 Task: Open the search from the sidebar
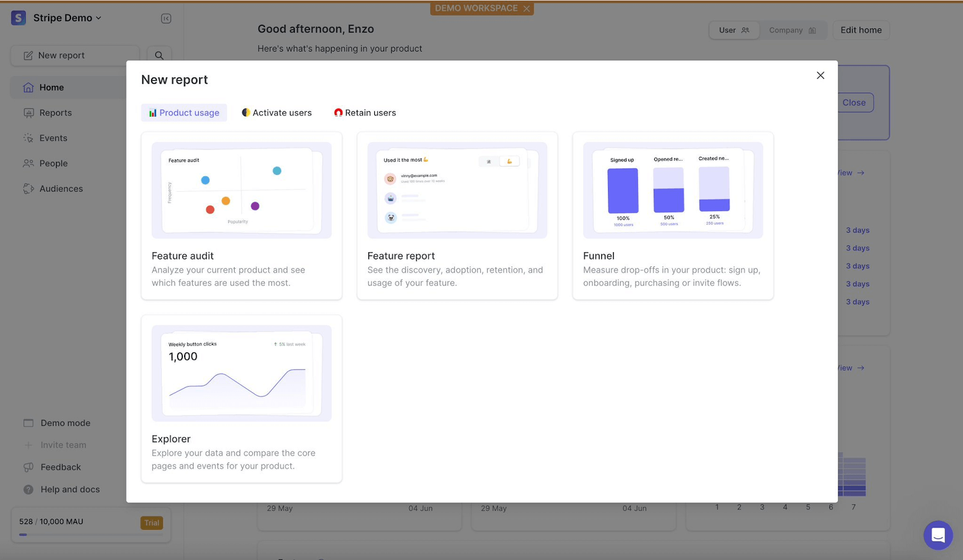[158, 55]
